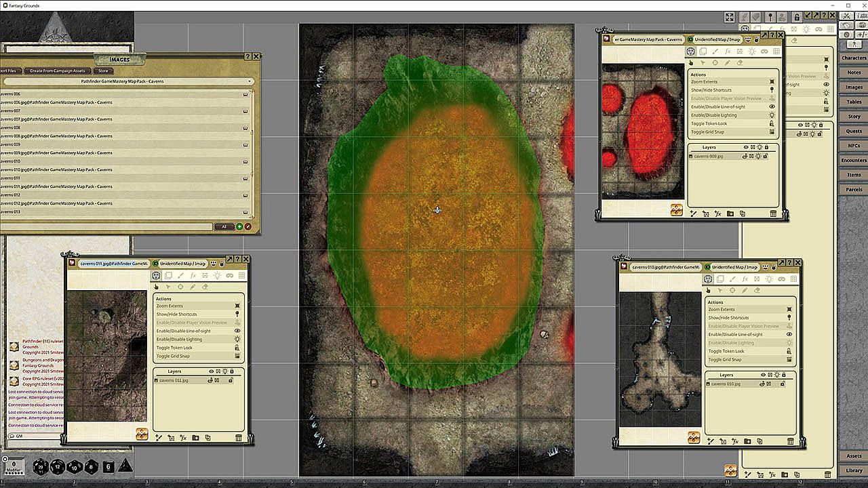This screenshot has width=868, height=488.
Task: Open grid settings icon in caverns 011 toolbar
Action: (x=241, y=276)
